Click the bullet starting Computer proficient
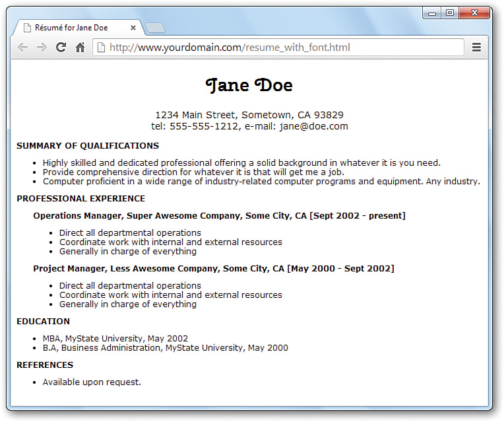The image size is (504, 422). (x=261, y=182)
